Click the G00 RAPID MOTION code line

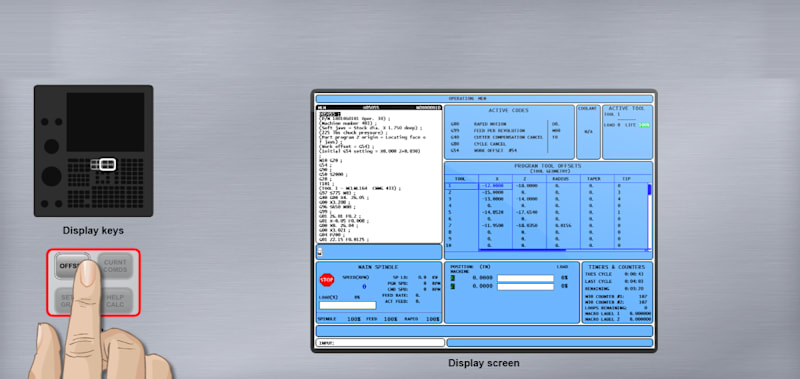479,124
